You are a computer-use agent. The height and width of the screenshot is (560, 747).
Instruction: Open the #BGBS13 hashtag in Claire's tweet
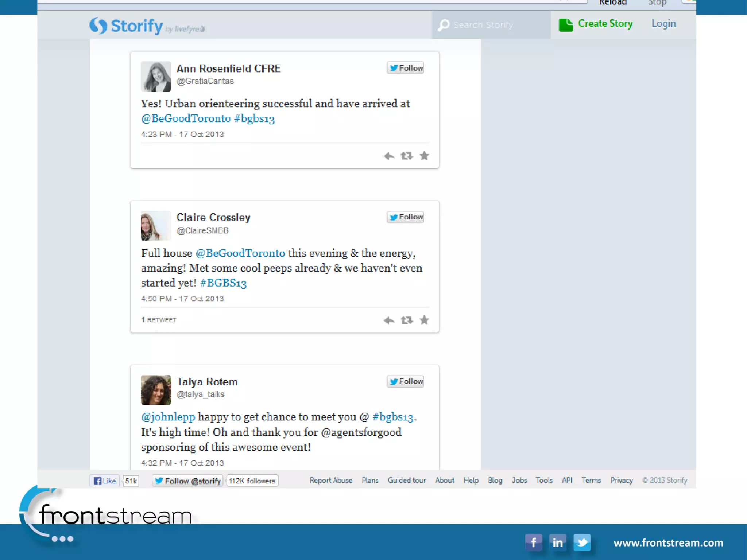coord(223,283)
